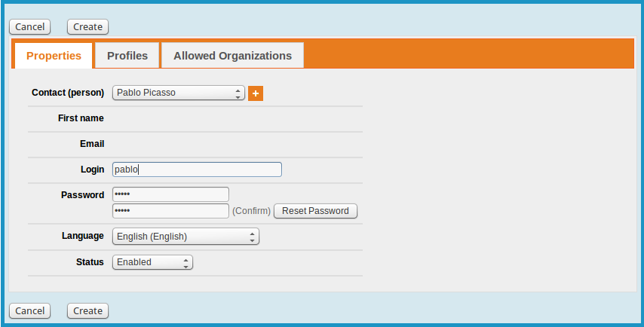Focus the Login text field
The height and width of the screenshot is (327, 644).
click(197, 170)
